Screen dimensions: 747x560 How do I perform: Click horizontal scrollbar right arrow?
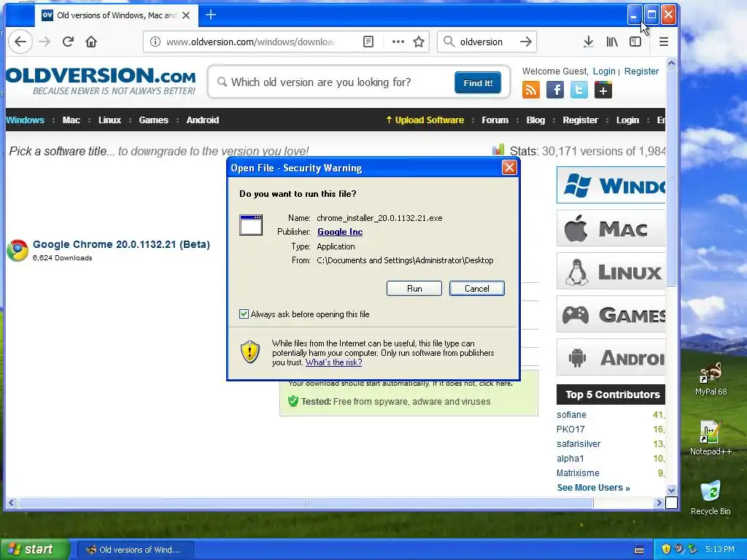coord(659,503)
